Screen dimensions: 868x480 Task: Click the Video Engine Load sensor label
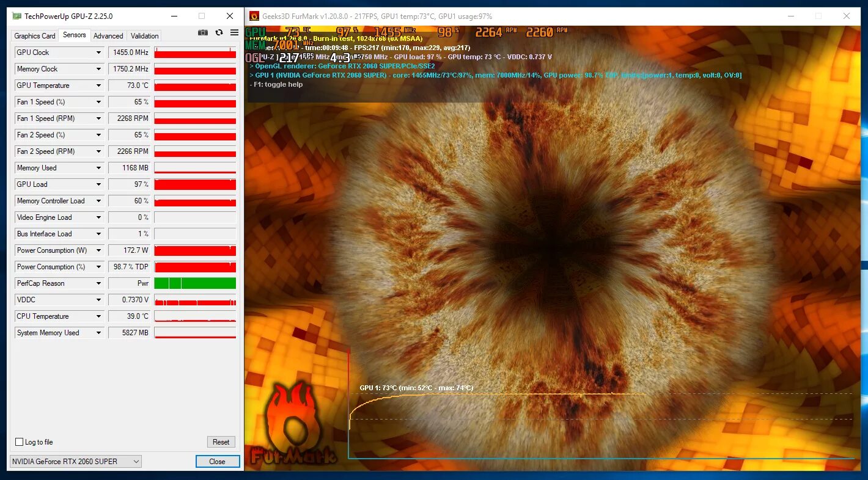[45, 217]
